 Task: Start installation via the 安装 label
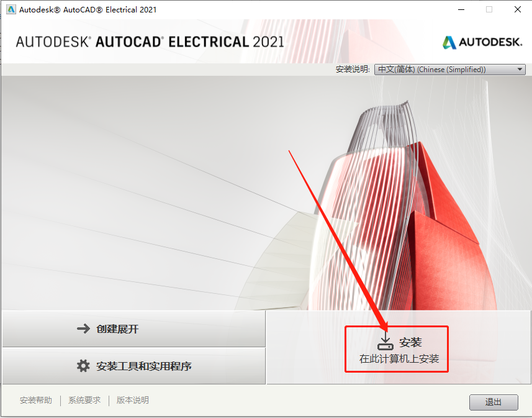410,342
